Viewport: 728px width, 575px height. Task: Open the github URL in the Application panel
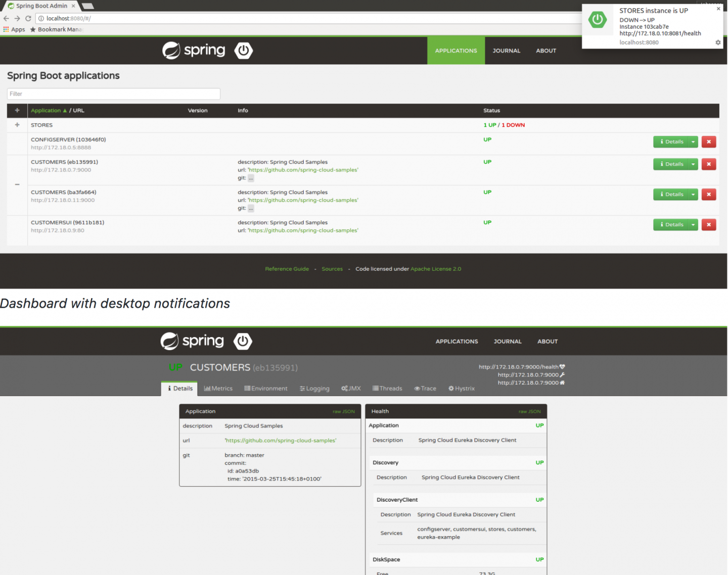tap(281, 441)
